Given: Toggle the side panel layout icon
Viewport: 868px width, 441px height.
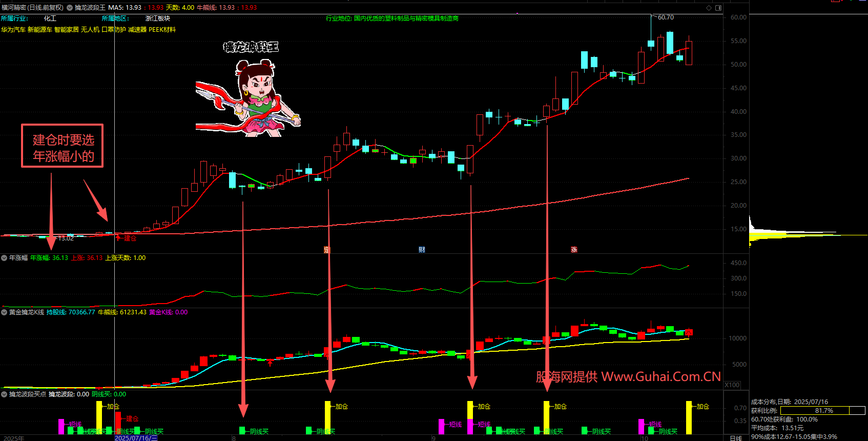Looking at the screenshot, I should point(718,8).
